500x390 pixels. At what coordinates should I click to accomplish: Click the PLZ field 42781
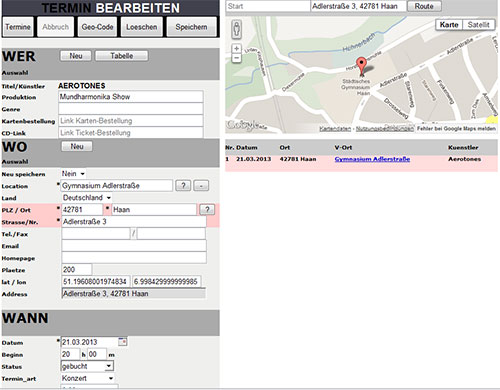(82, 210)
